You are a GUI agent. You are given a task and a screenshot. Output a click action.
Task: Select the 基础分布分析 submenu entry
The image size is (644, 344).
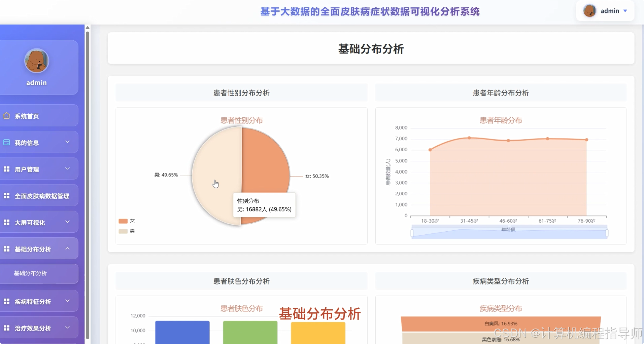point(30,273)
